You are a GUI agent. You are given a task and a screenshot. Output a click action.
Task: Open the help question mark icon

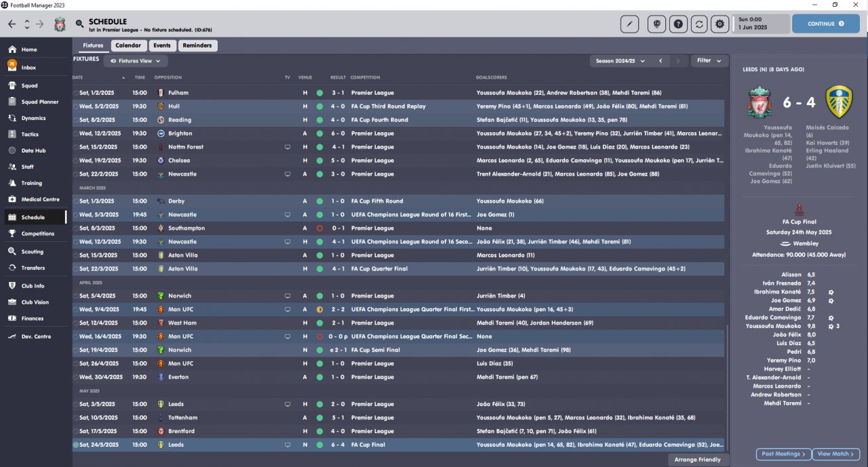(677, 24)
